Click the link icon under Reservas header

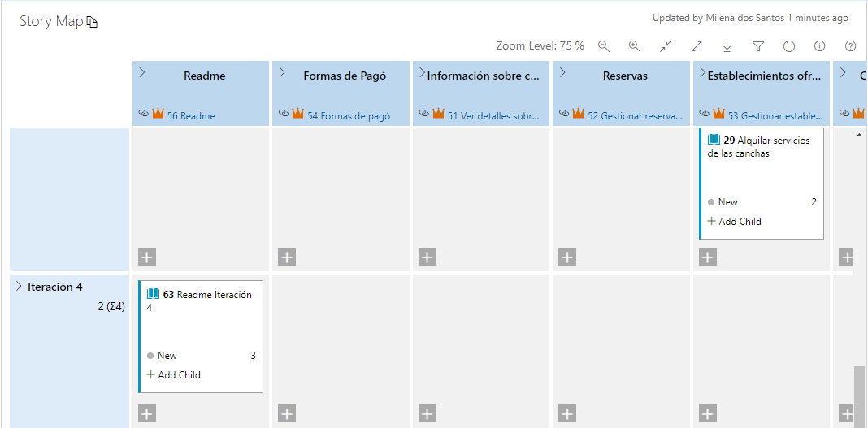coord(564,113)
